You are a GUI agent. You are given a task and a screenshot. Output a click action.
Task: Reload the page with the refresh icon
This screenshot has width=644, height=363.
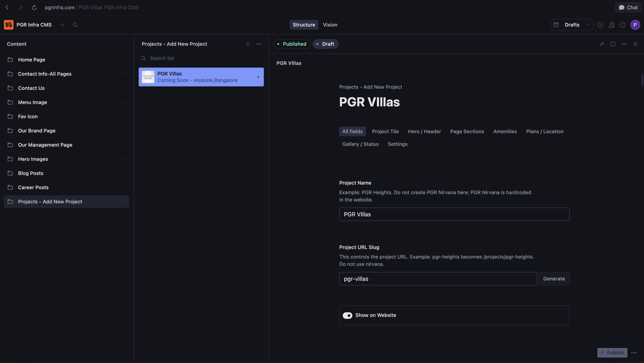[34, 7]
